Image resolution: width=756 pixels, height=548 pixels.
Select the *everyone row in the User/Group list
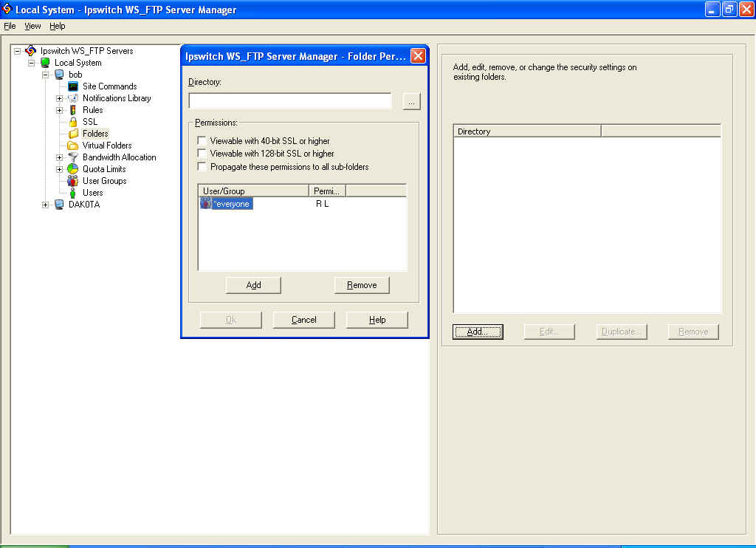302,204
